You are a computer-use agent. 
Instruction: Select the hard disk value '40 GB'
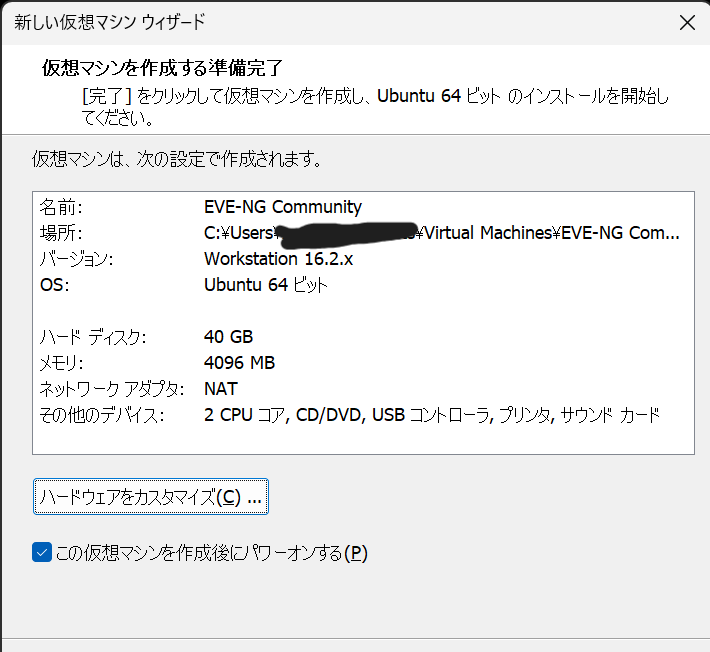point(228,337)
